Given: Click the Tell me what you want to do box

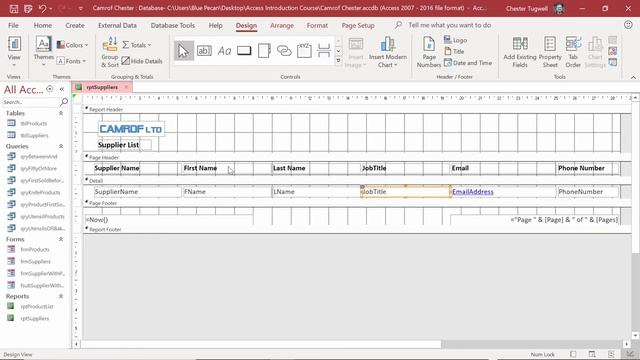Looking at the screenshot, I should pos(449,25).
